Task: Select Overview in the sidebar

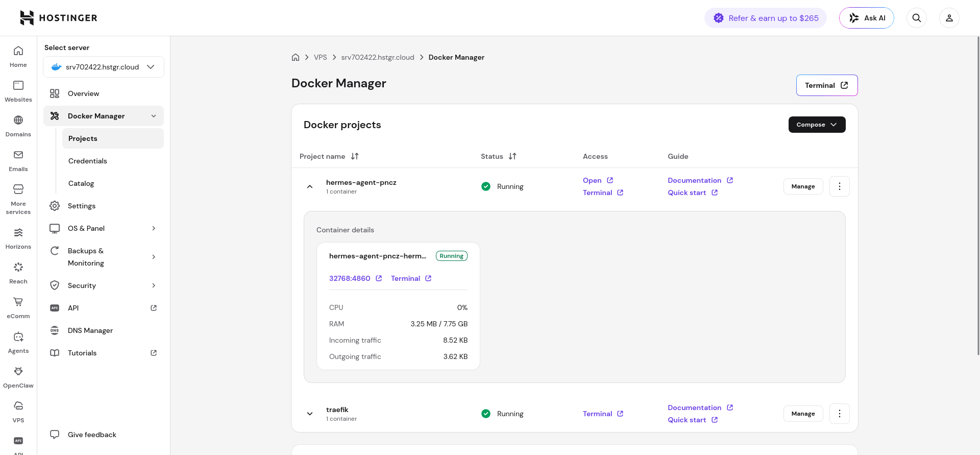Action: click(104, 93)
